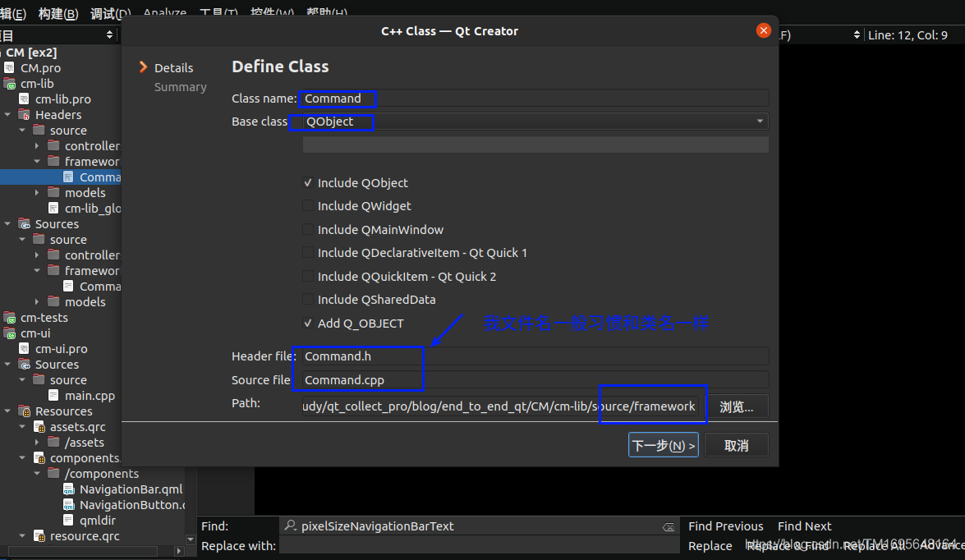
Task: Enable Include QQuickItem - Qt Quick 2
Action: click(308, 277)
